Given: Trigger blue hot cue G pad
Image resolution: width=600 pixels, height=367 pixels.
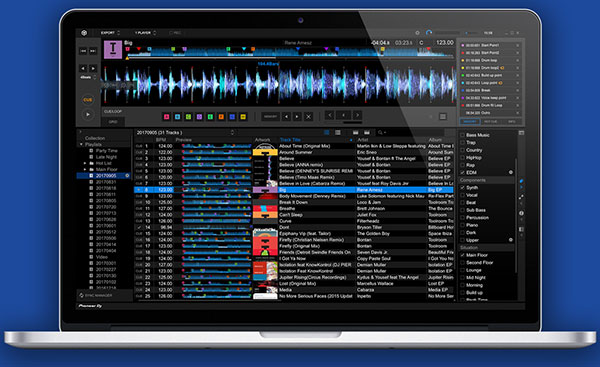Looking at the screenshot, I should [x=232, y=117].
